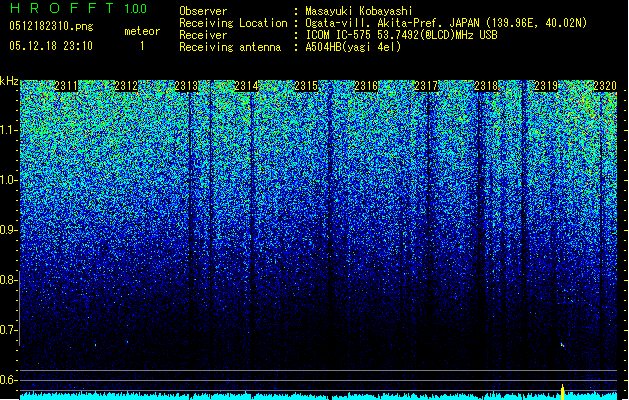Click the 2318 time marker
The image size is (629, 400).
486,86
